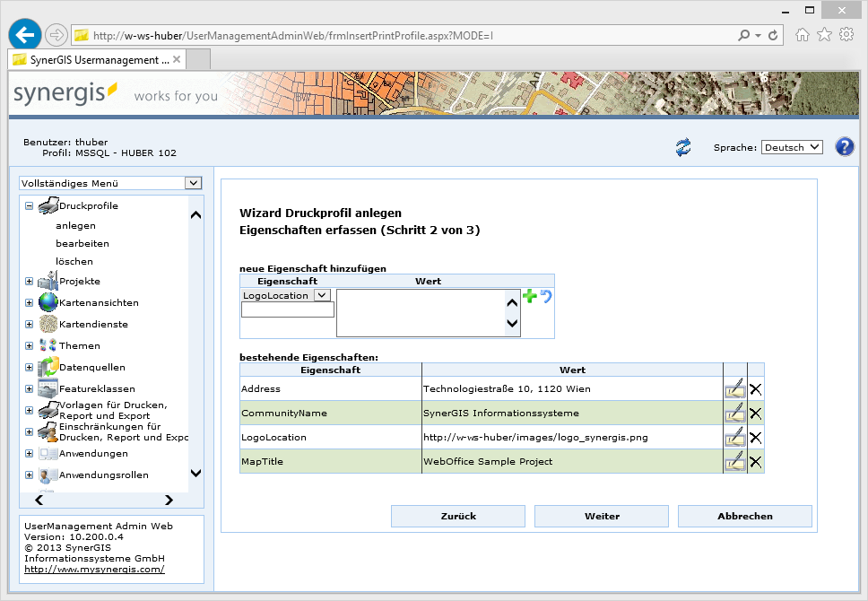
Task: Click the Wert text area field
Action: tap(421, 312)
